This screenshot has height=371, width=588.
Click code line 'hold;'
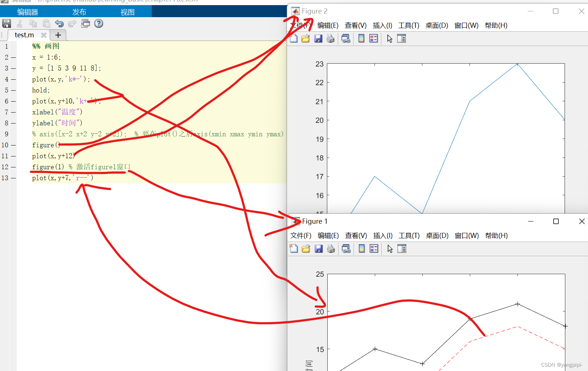pos(41,90)
